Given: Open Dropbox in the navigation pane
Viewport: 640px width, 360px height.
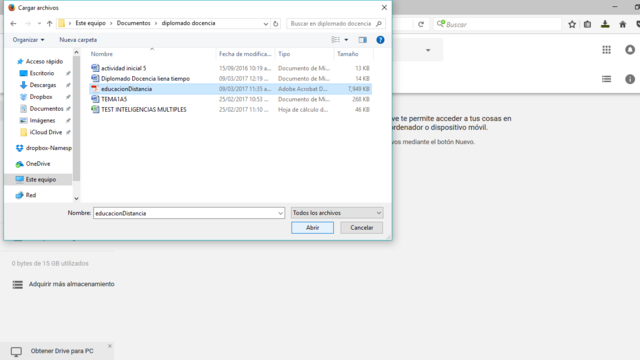Looking at the screenshot, I should [x=41, y=97].
